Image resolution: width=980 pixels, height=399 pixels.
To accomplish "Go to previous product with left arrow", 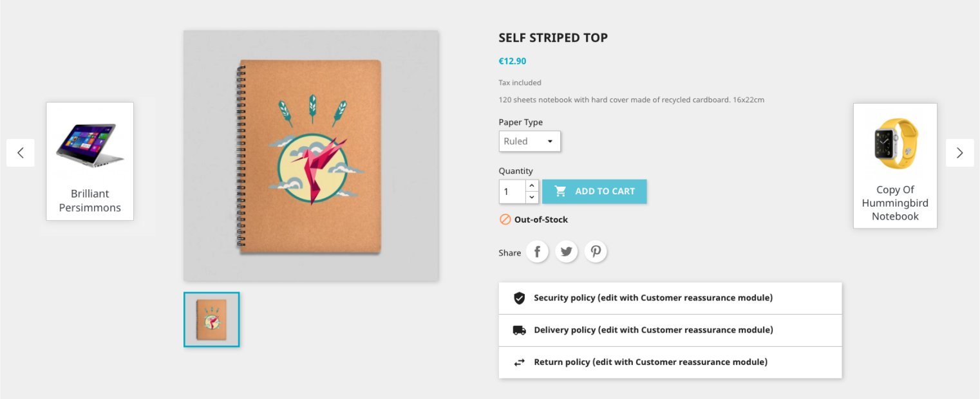I will point(21,153).
